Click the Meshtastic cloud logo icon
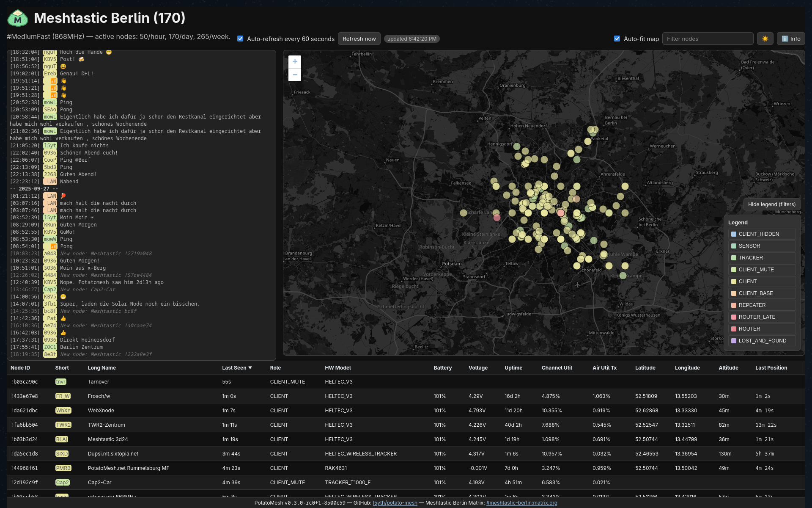 tap(18, 18)
